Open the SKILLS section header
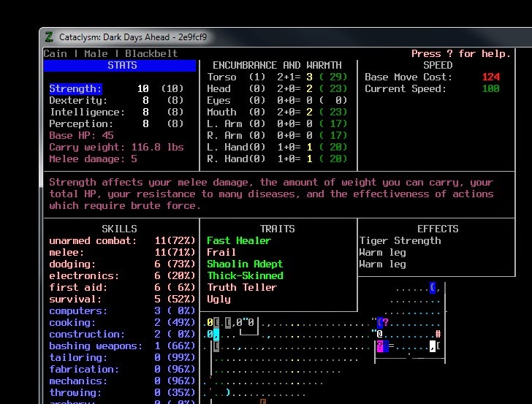This screenshot has width=532, height=404. click(119, 229)
